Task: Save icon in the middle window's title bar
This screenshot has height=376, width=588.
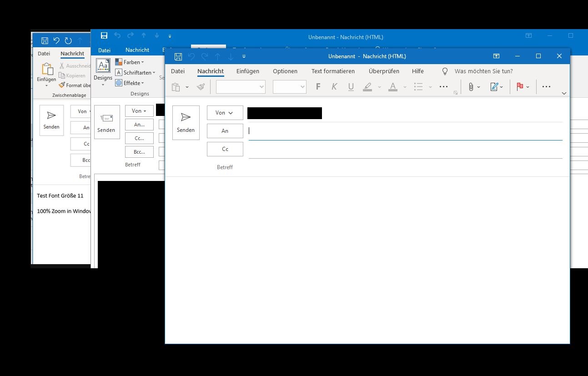Action: coord(104,36)
